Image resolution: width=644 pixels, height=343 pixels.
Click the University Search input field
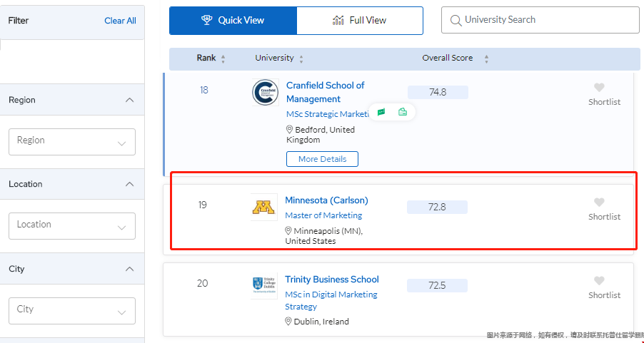(x=540, y=20)
